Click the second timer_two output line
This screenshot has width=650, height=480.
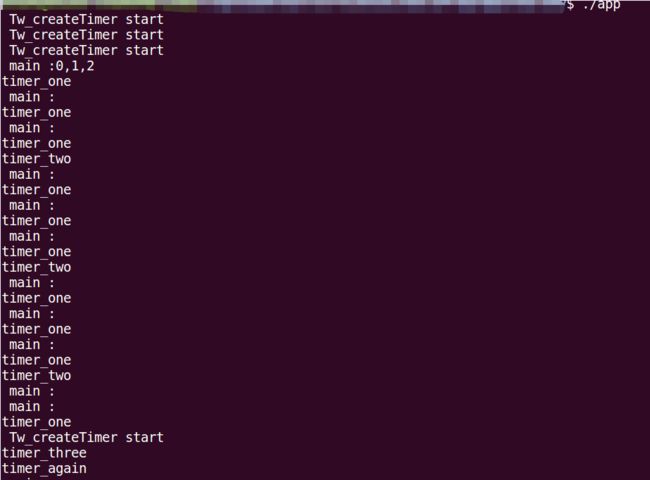pos(36,267)
